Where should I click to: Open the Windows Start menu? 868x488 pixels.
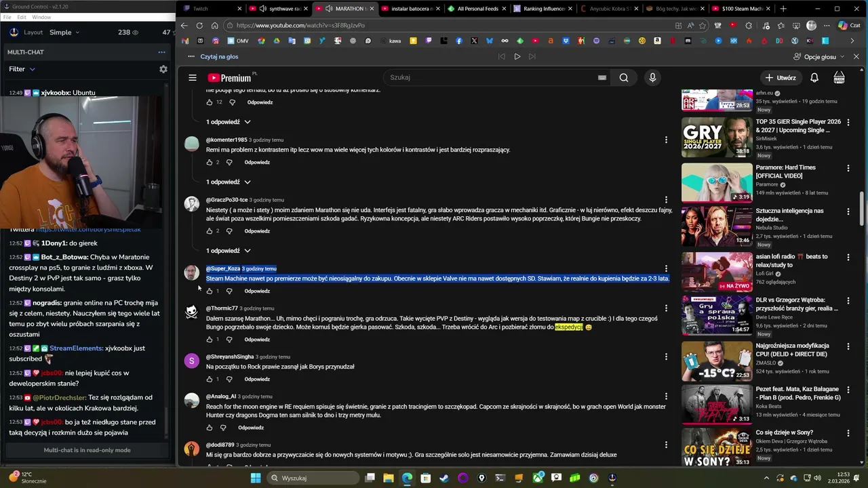[256, 478]
